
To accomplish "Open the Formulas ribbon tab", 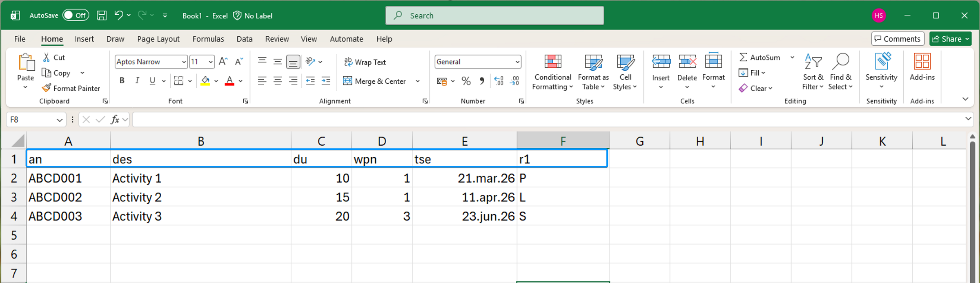I will 208,39.
